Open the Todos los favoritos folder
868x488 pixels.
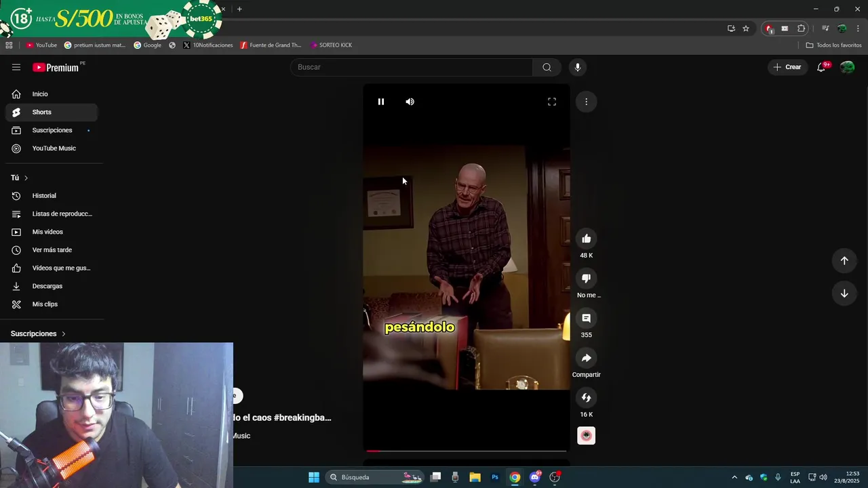click(x=833, y=45)
